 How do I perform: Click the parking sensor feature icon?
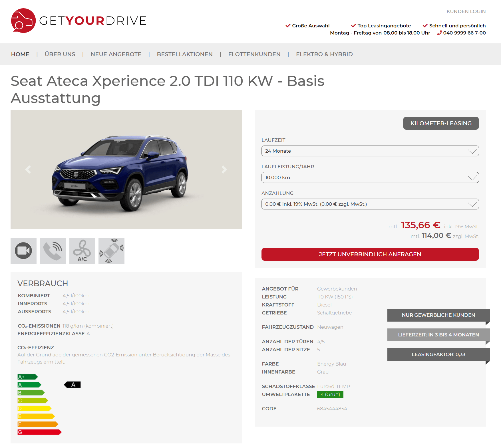tap(111, 251)
